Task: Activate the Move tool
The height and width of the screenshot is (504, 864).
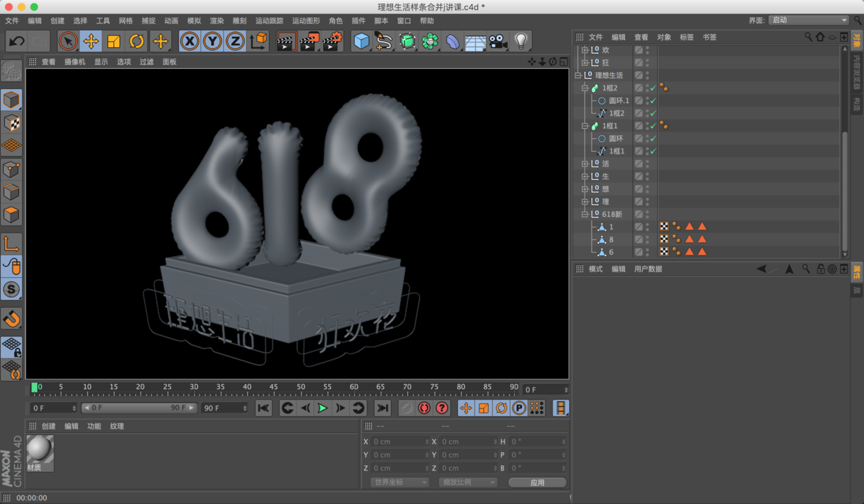Action: point(91,41)
